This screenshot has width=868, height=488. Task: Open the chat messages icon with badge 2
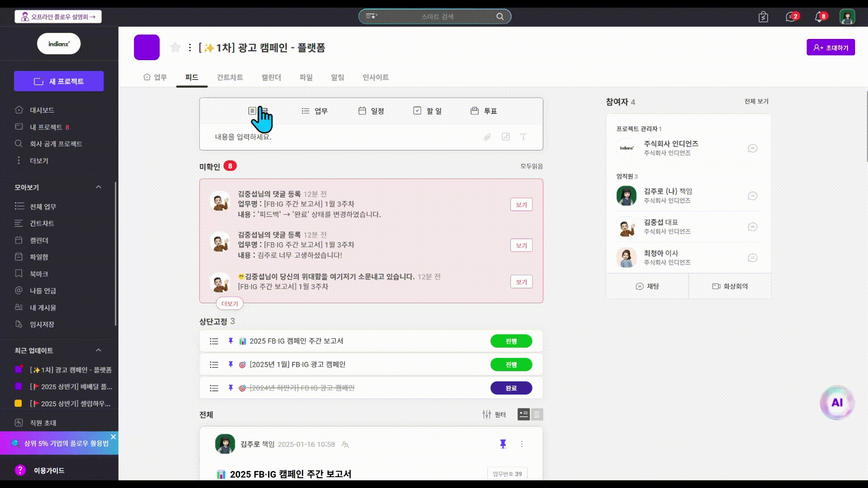pyautogui.click(x=792, y=17)
